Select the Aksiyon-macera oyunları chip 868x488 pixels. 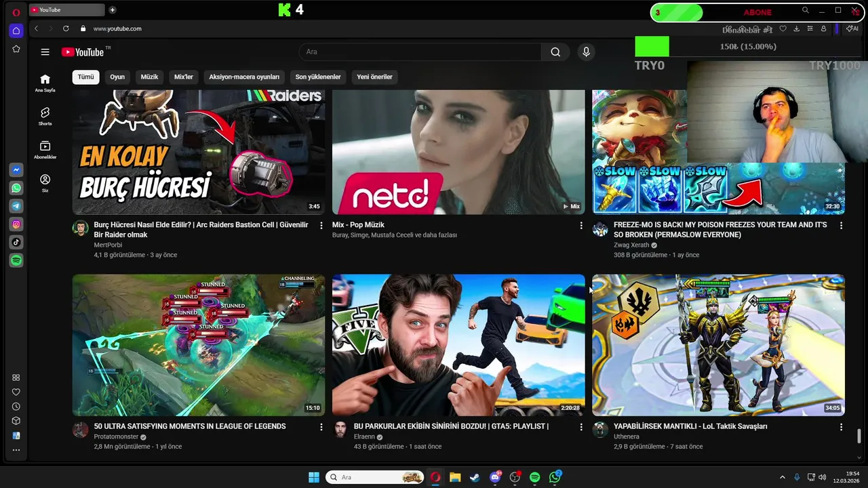point(244,77)
